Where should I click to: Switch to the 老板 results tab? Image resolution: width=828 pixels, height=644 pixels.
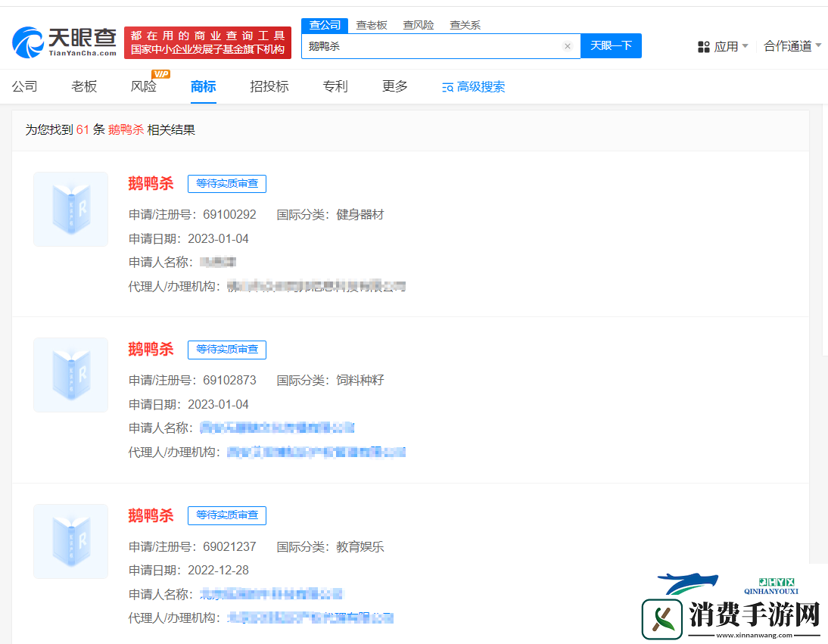(x=84, y=86)
